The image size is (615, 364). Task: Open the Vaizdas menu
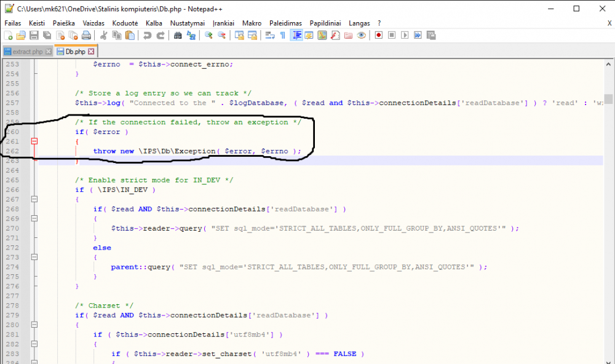(93, 23)
